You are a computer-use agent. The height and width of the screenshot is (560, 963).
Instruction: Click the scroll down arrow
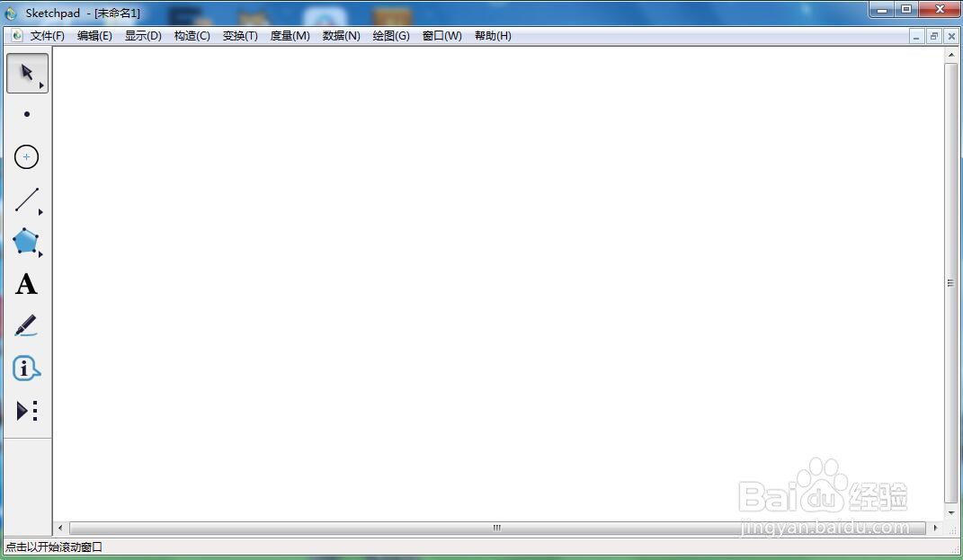click(x=950, y=512)
